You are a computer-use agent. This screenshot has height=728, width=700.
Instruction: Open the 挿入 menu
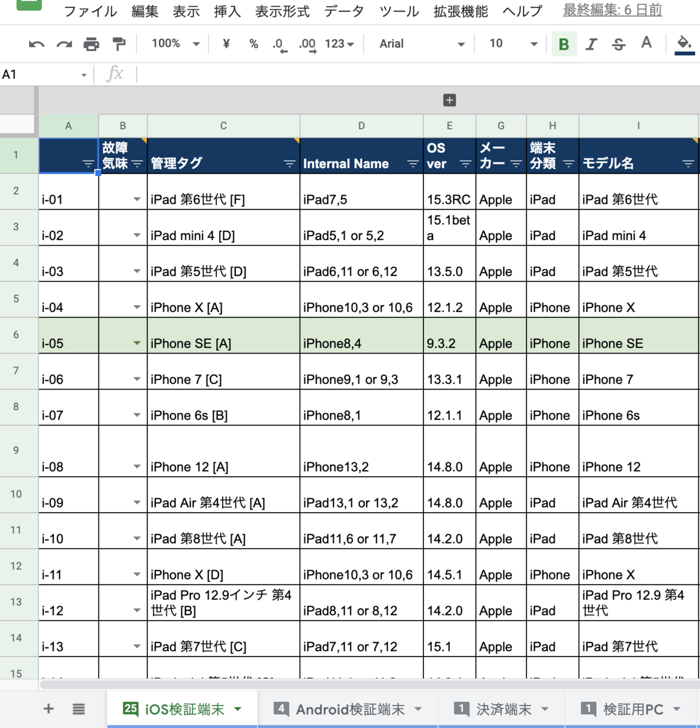[227, 11]
